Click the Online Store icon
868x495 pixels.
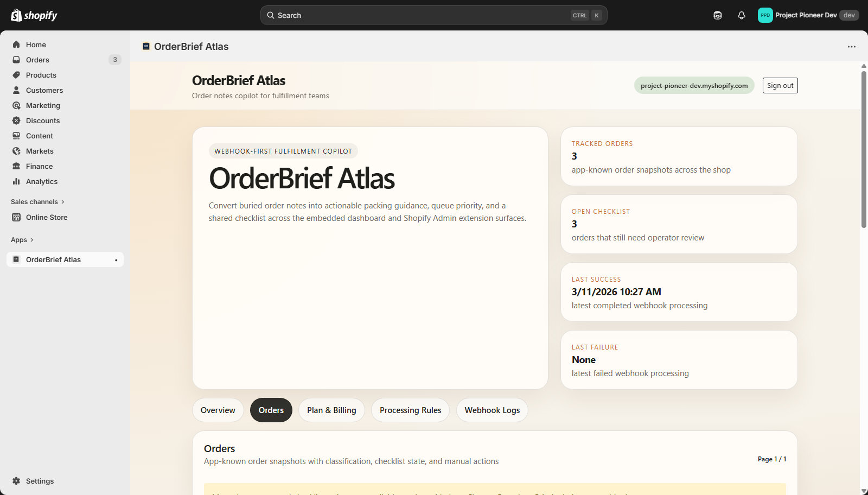coord(16,217)
